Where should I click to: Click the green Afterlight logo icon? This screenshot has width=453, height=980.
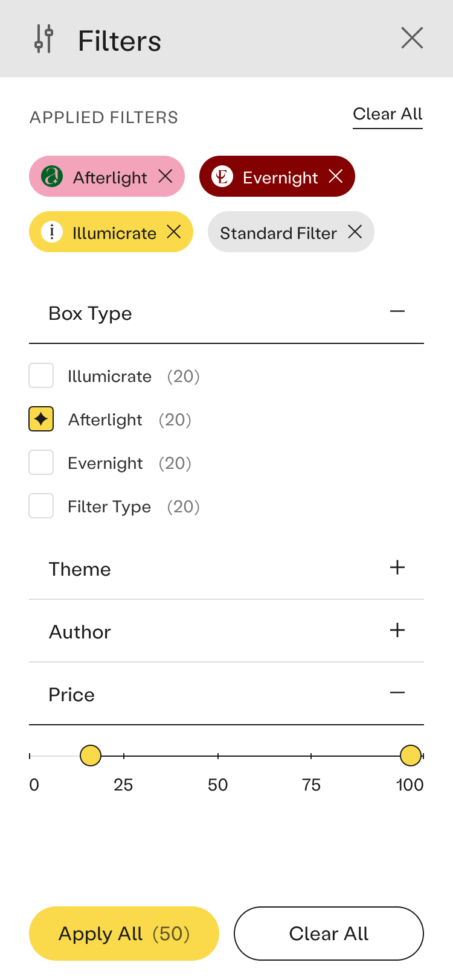[x=52, y=176]
